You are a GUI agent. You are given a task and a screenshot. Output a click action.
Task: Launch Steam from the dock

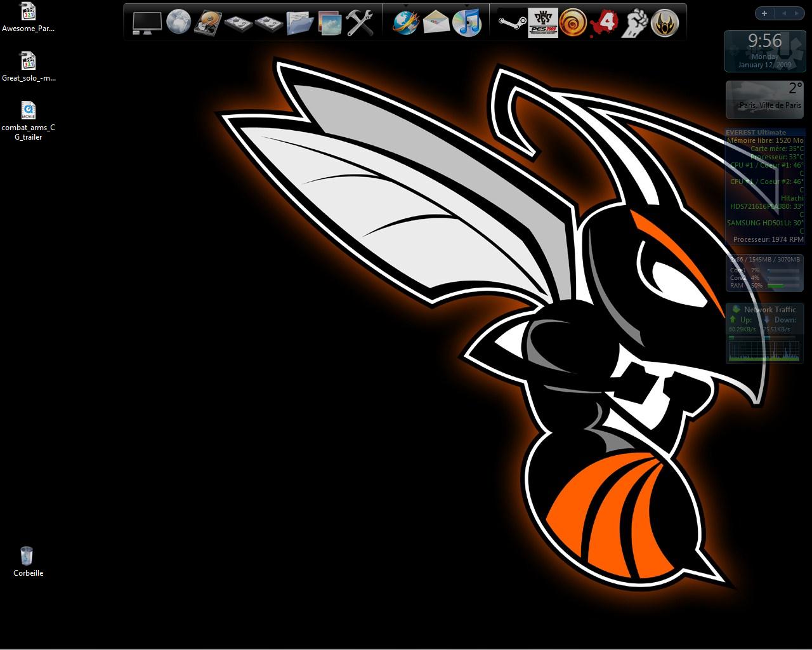click(x=512, y=23)
